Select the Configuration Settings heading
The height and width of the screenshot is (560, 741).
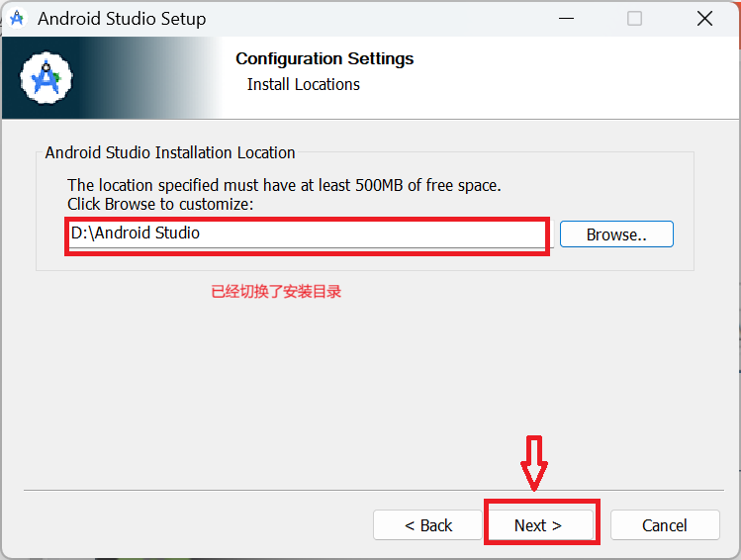[x=324, y=58]
